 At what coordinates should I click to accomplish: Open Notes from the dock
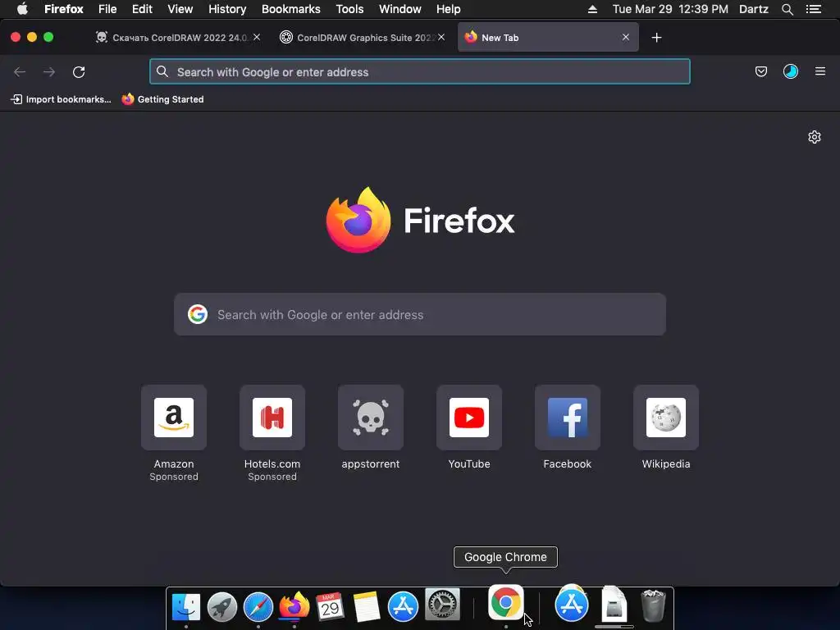point(367,606)
